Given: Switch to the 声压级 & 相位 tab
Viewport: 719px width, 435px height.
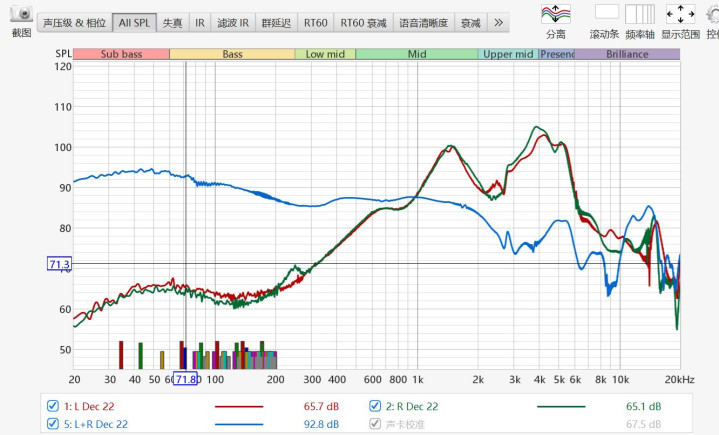Looking at the screenshot, I should click(x=73, y=22).
